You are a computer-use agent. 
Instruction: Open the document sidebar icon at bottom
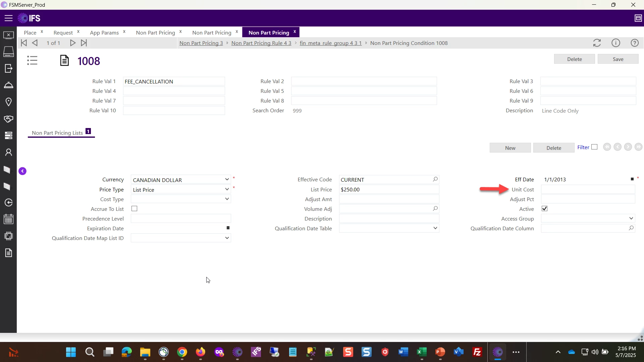tap(8, 253)
